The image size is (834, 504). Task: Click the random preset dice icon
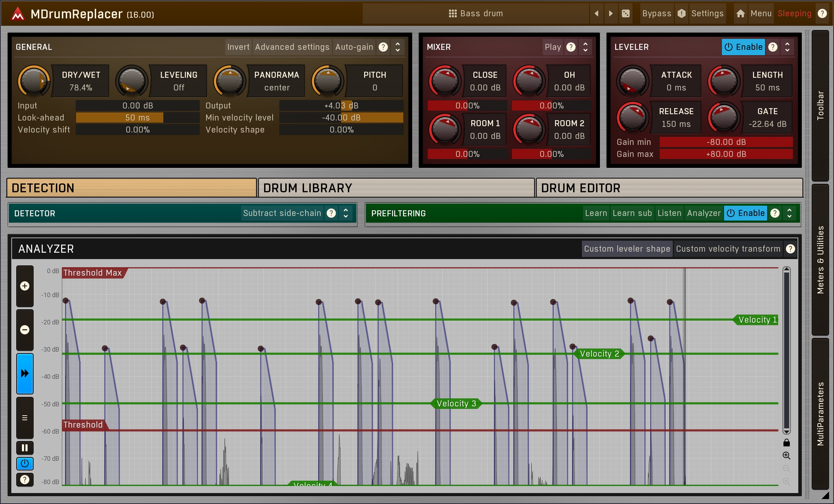pyautogui.click(x=626, y=13)
